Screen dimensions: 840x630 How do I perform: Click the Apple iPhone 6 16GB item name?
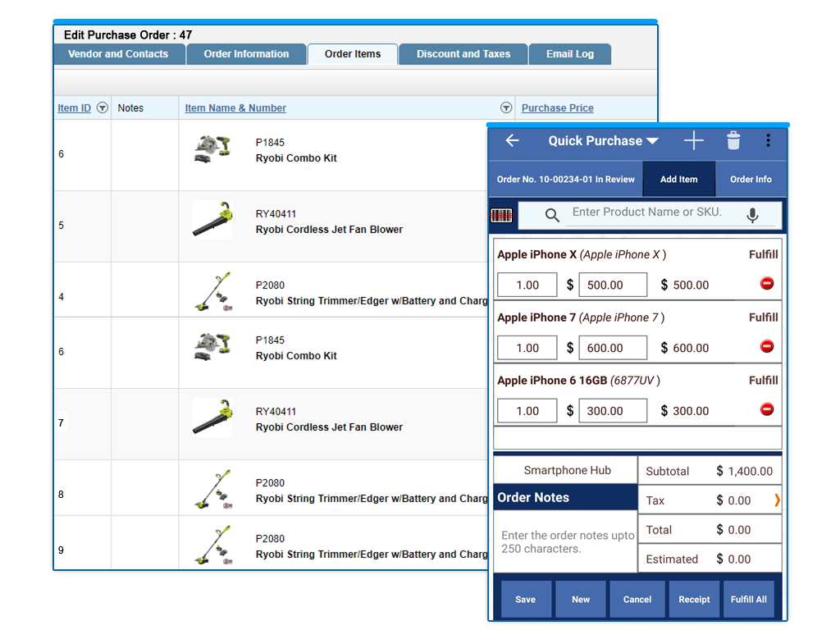552,381
